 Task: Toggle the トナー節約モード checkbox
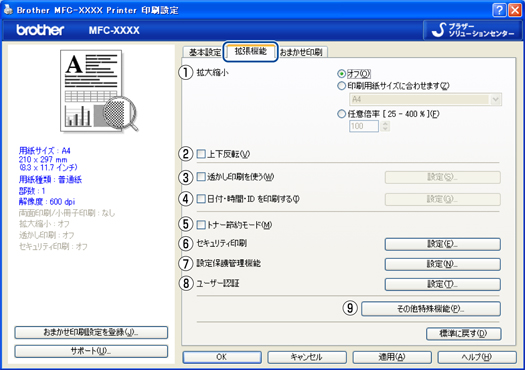201,225
